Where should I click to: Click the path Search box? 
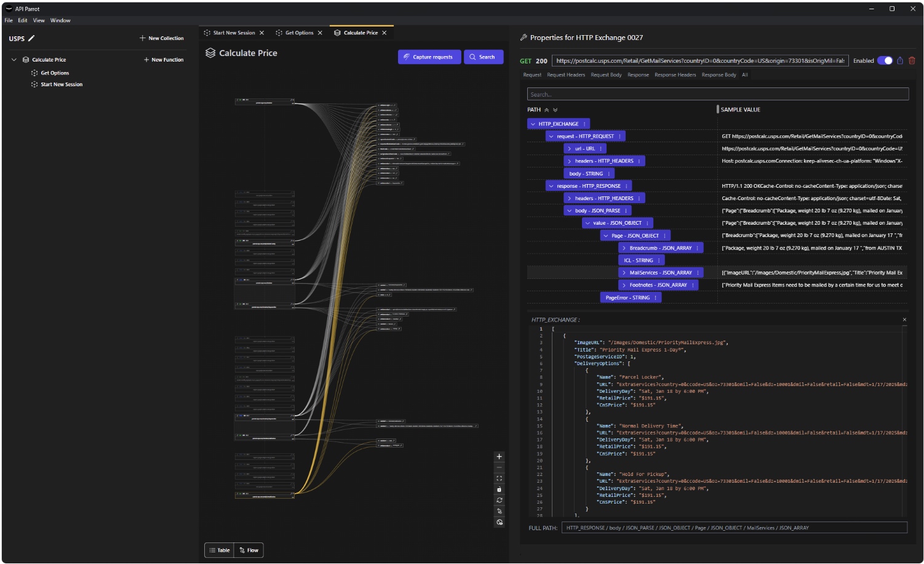click(717, 94)
